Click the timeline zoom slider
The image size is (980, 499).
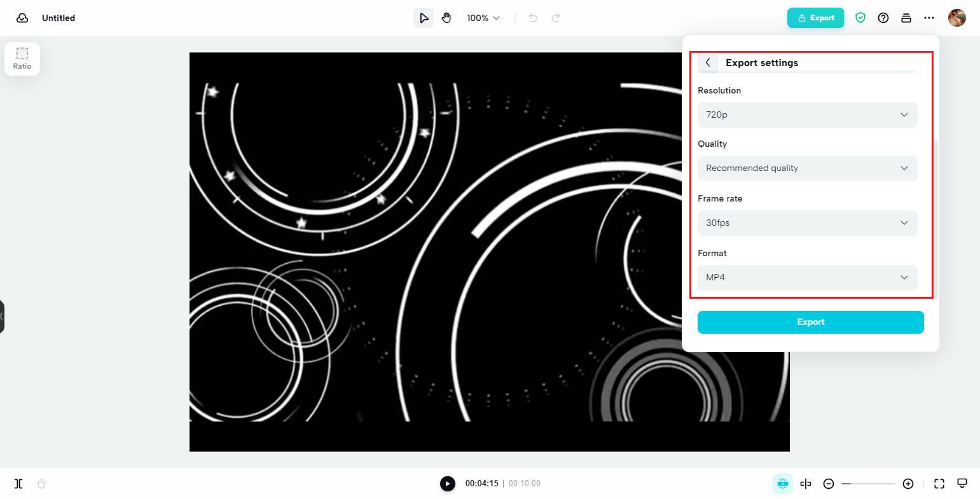pyautogui.click(x=868, y=484)
